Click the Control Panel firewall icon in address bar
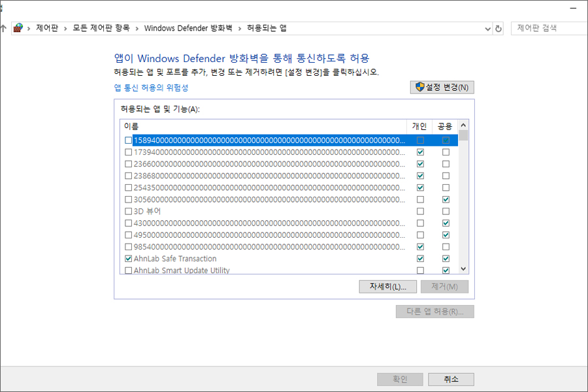The image size is (588, 392). (18, 28)
